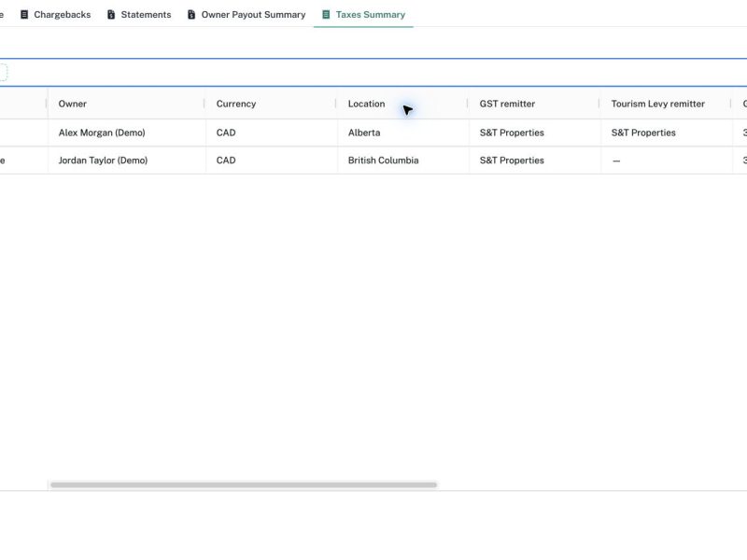Click GST remitter S&T Properties in Alberta row
Image resolution: width=747 pixels, height=560 pixels.
[534, 133]
